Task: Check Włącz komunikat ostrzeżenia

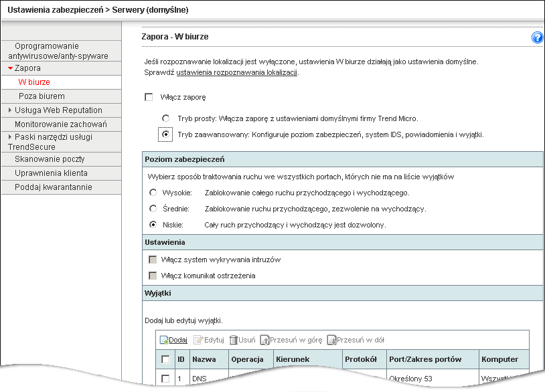Action: 153,276
